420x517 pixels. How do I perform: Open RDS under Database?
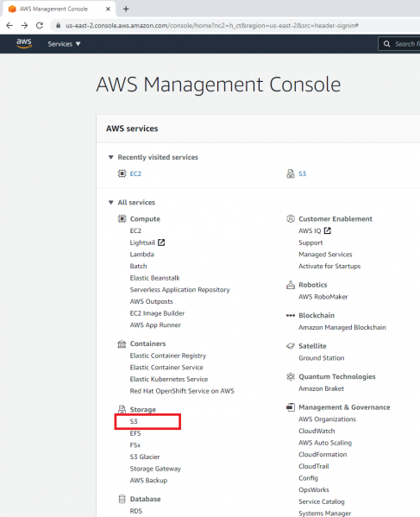click(136, 511)
